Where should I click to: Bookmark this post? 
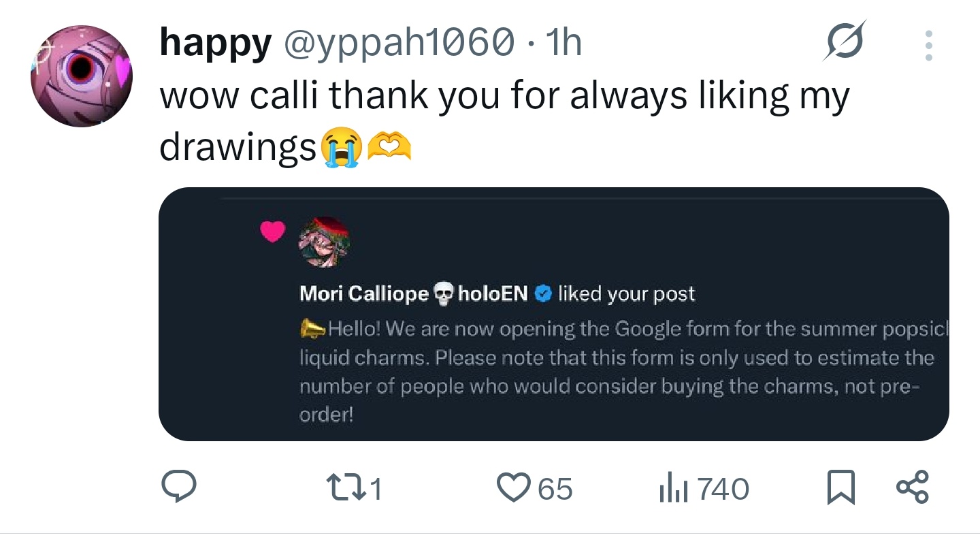point(840,489)
